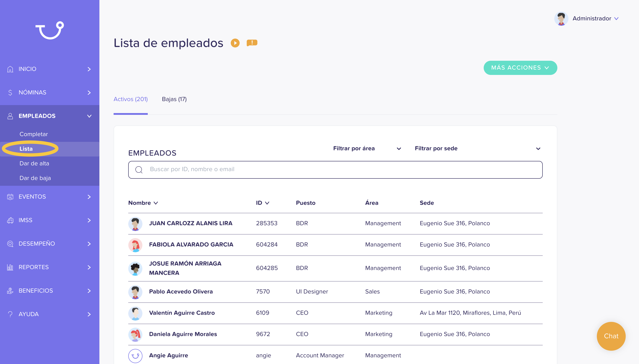
Task: Click the Inicio home icon
Action: coord(10,69)
